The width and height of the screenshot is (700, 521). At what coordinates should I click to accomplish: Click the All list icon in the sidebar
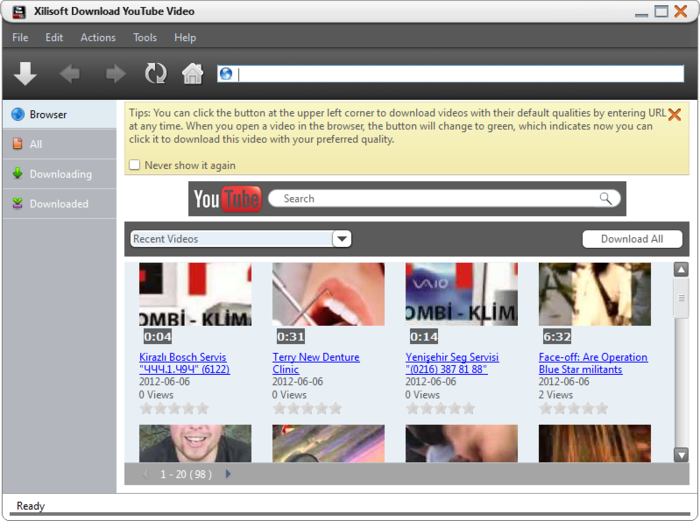(17, 144)
